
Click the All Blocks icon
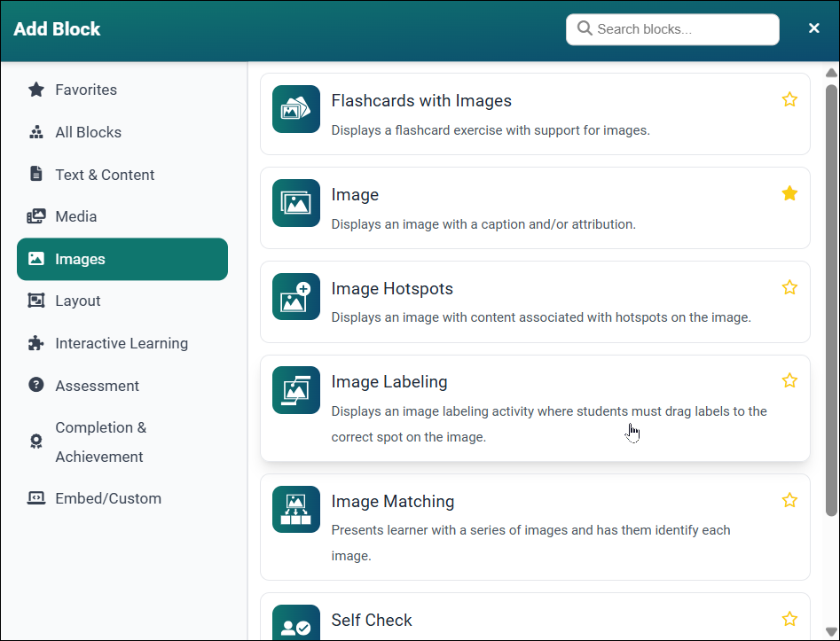[x=35, y=132]
